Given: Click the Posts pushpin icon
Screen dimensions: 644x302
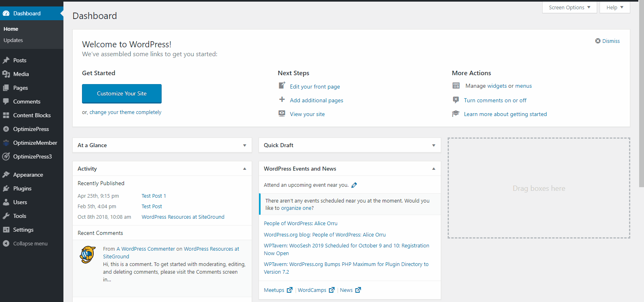Looking at the screenshot, I should (x=6, y=60).
